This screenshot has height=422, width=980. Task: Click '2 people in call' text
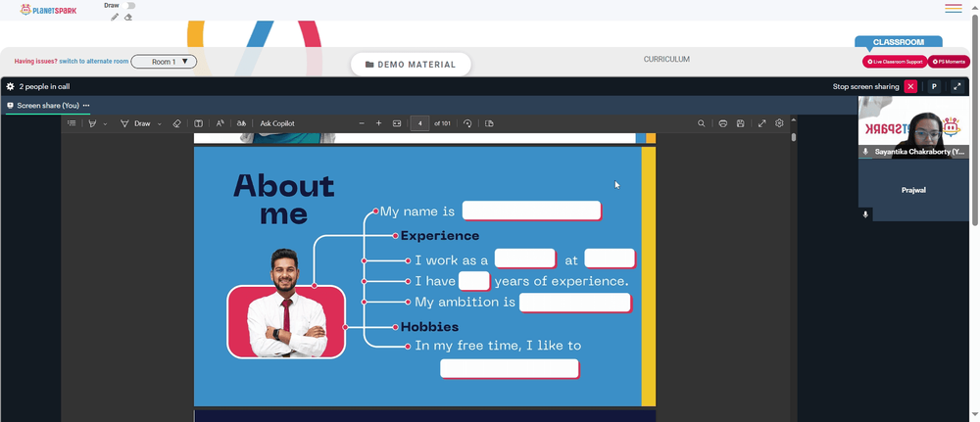(x=44, y=87)
